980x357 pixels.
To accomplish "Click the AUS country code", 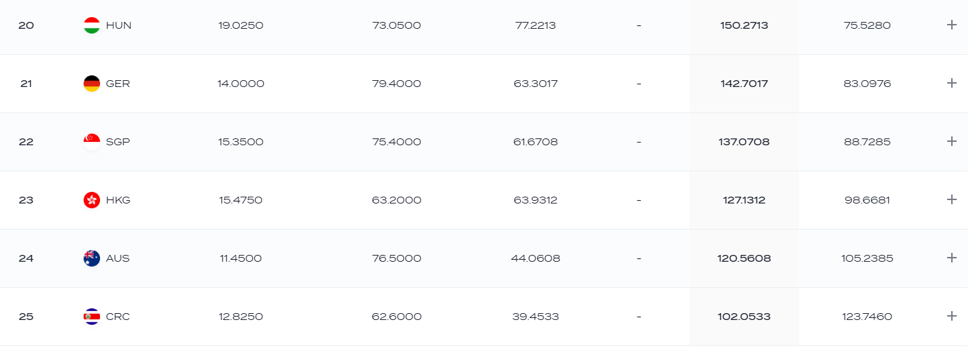I will coord(118,258).
